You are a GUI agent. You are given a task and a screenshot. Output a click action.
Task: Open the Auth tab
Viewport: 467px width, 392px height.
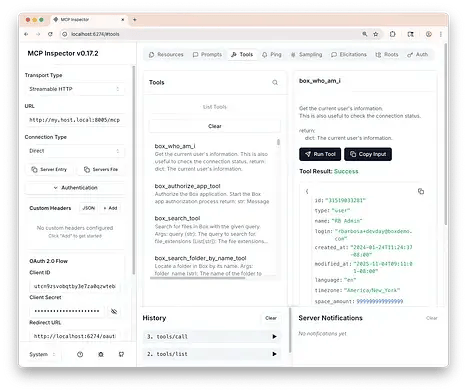[x=418, y=54]
